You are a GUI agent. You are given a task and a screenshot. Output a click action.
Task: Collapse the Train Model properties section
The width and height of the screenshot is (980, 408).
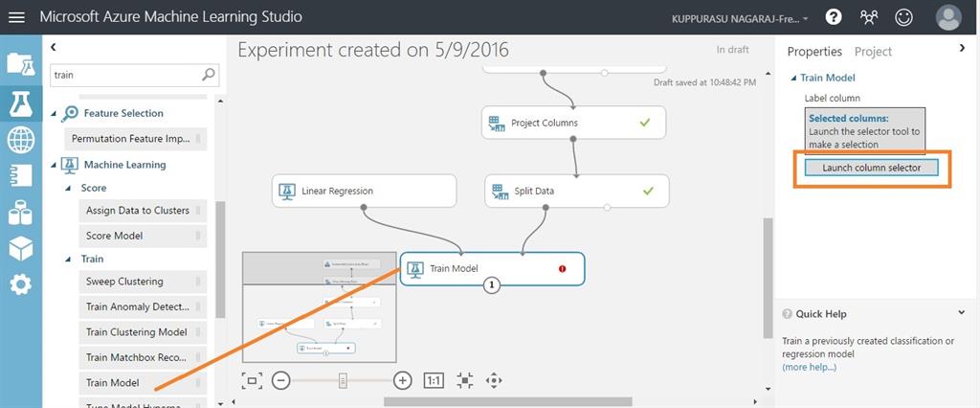(x=793, y=79)
